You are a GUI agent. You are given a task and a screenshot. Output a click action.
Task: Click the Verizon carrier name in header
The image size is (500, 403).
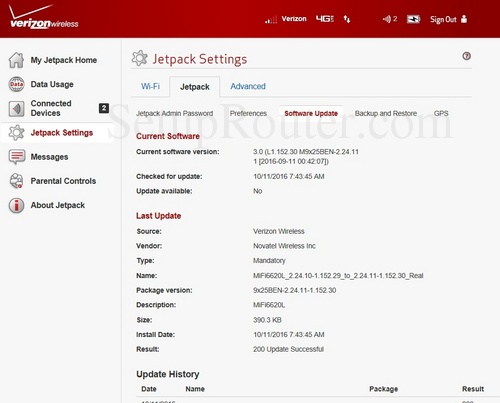pyautogui.click(x=294, y=19)
